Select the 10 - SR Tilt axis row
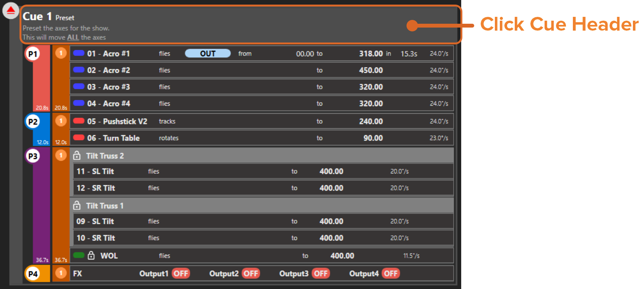Screen dimensions: 644x289 263,238
